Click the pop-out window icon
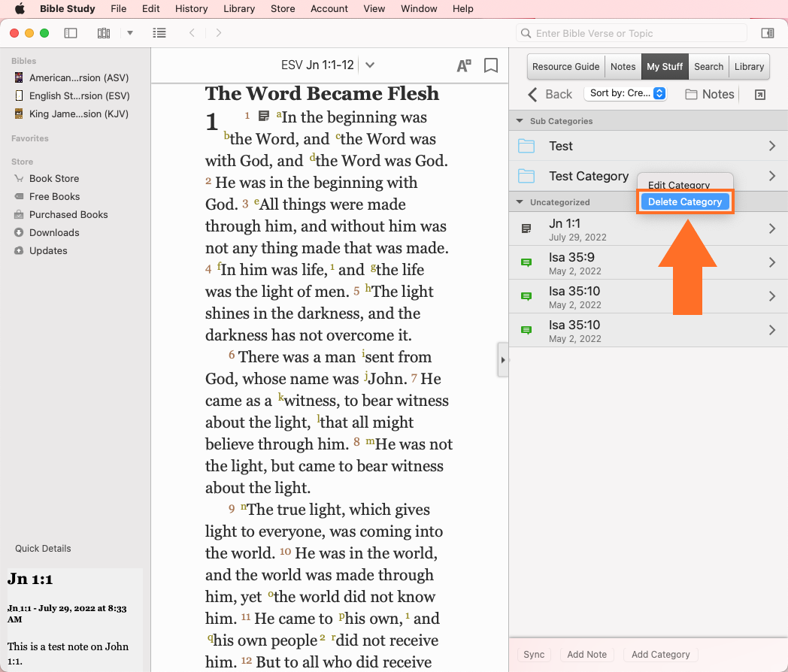The width and height of the screenshot is (788, 672). (x=760, y=94)
